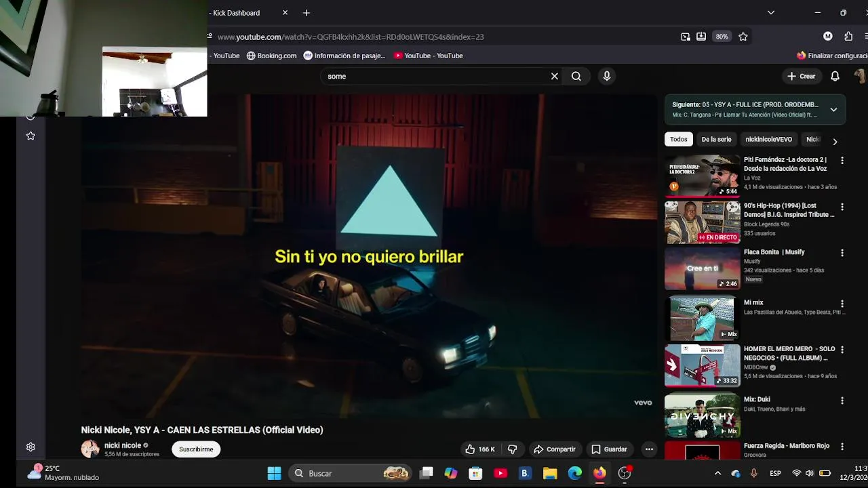This screenshot has width=868, height=488.
Task: Click the Windows taskbar Buscar search box
Action: coord(351,473)
